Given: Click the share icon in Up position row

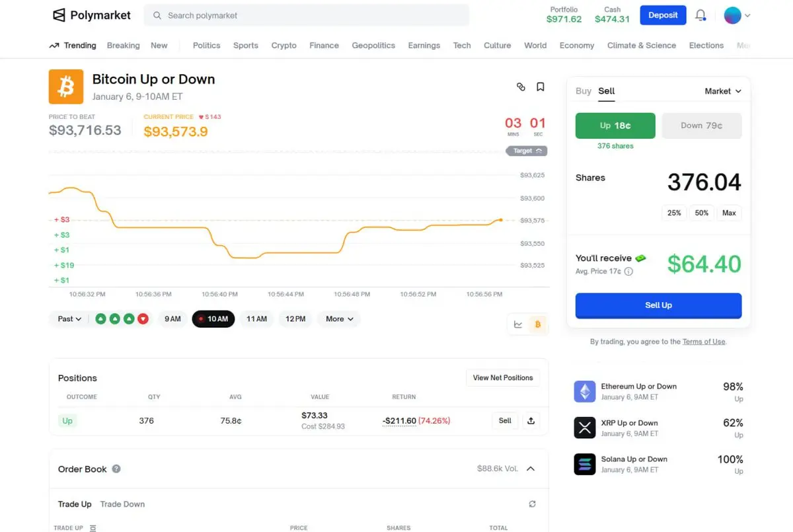Looking at the screenshot, I should click(531, 420).
